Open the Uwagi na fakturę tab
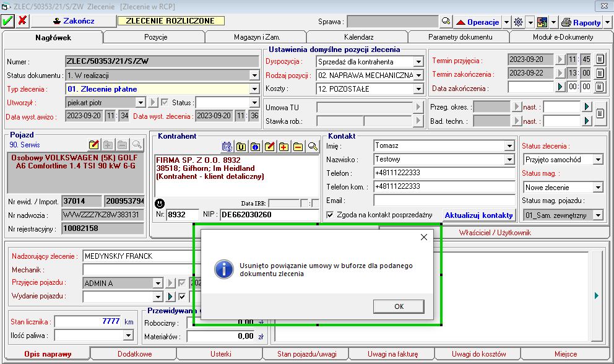 pyautogui.click(x=392, y=354)
